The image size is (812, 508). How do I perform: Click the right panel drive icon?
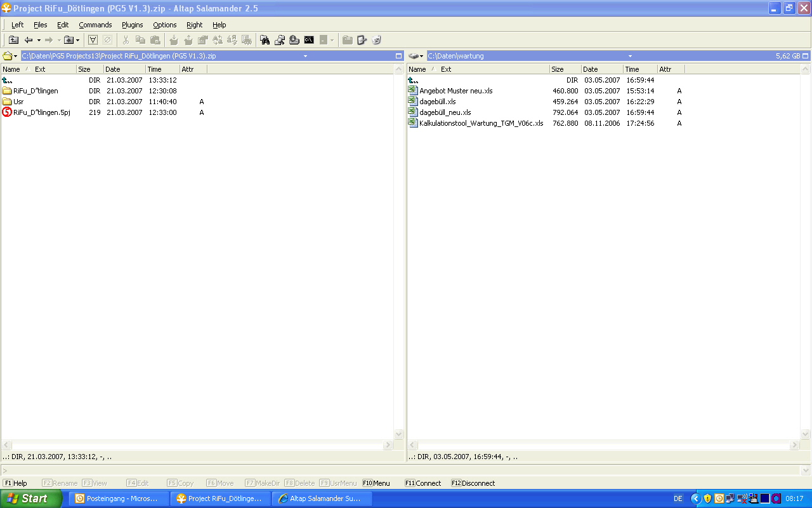pyautogui.click(x=413, y=56)
